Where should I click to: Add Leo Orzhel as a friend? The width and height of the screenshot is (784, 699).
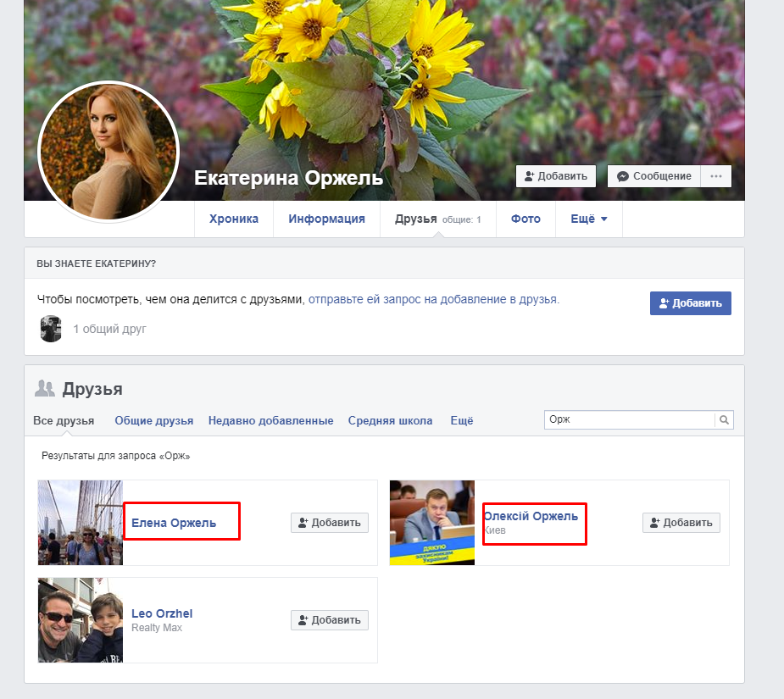[x=330, y=620]
